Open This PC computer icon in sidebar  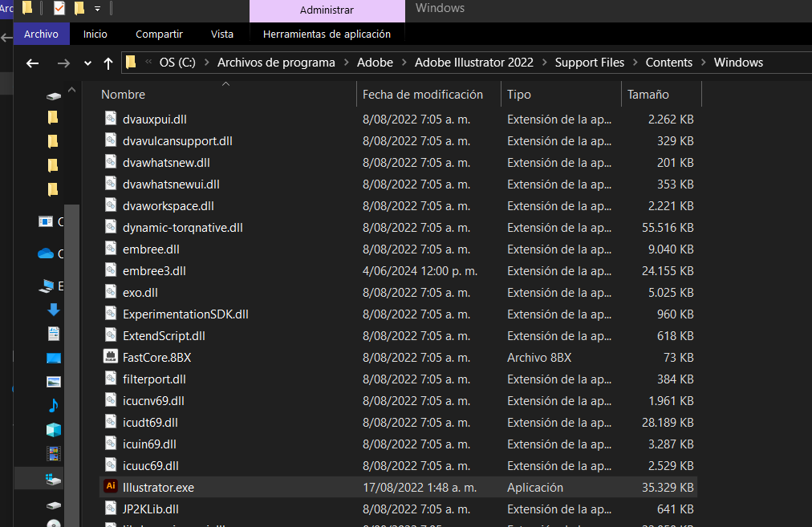pos(47,286)
